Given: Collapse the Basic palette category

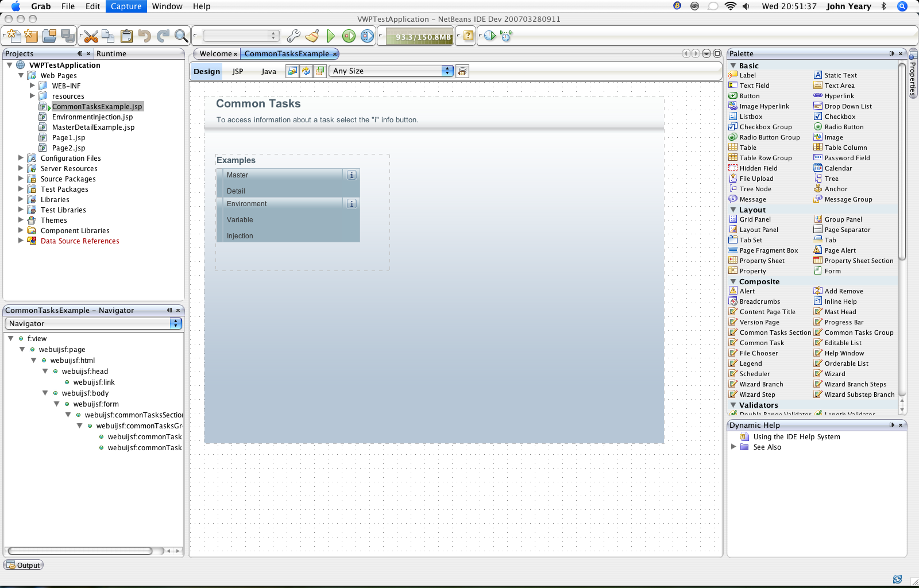Looking at the screenshot, I should (733, 65).
